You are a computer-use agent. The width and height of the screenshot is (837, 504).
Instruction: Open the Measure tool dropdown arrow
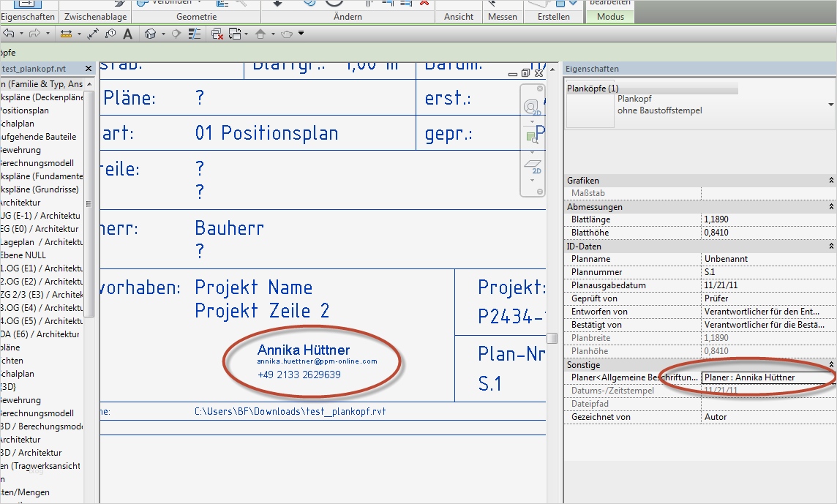click(x=79, y=34)
